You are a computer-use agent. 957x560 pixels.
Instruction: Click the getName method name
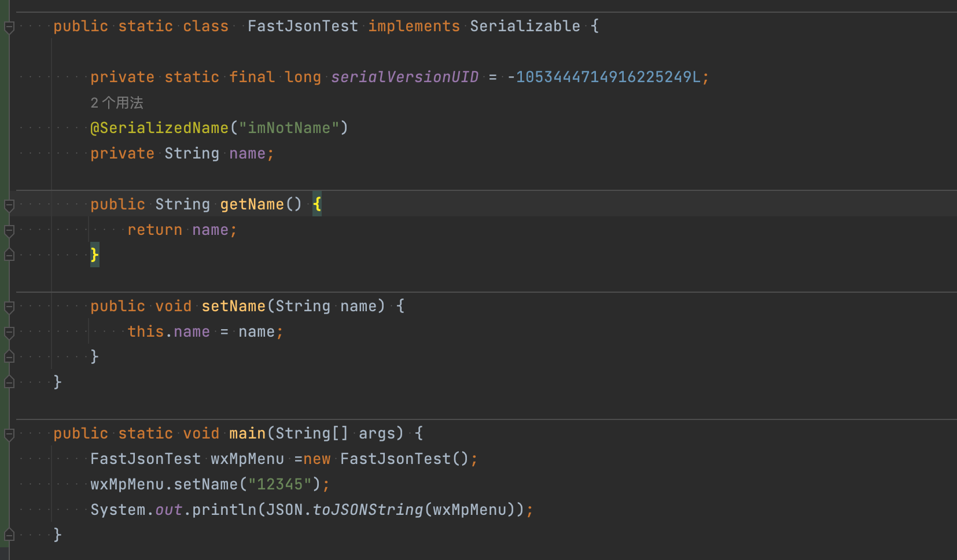pos(252,204)
